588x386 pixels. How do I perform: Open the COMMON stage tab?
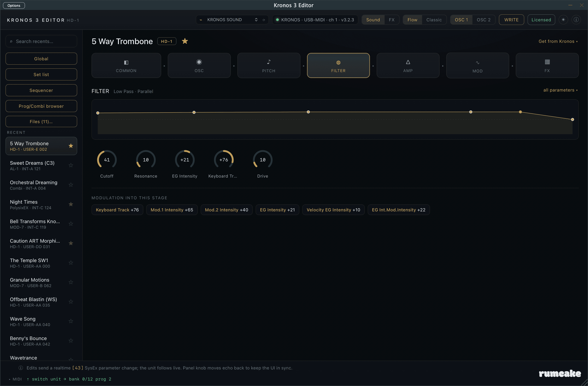pos(126,65)
